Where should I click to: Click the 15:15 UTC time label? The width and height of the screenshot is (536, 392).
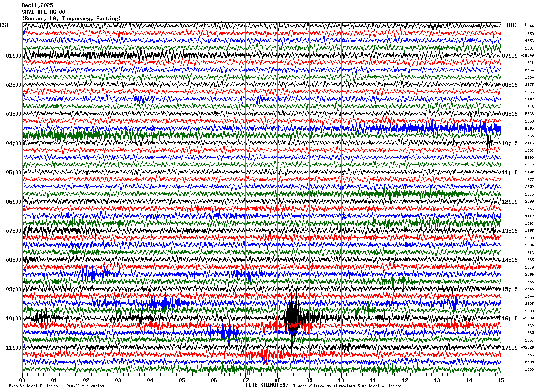click(x=510, y=289)
